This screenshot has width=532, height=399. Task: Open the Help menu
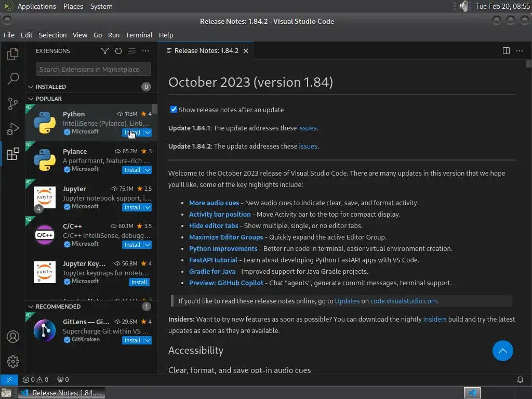(x=166, y=35)
